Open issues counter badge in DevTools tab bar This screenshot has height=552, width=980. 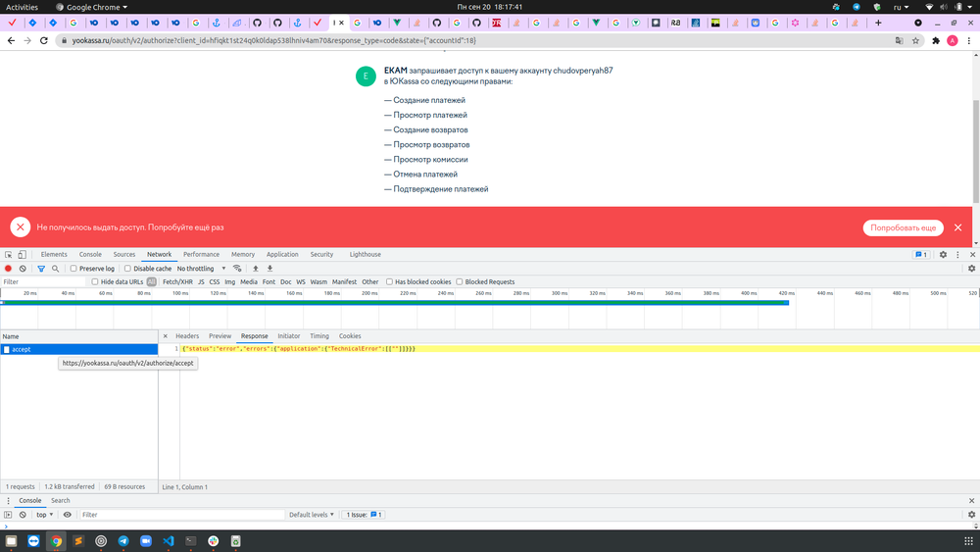(x=921, y=255)
